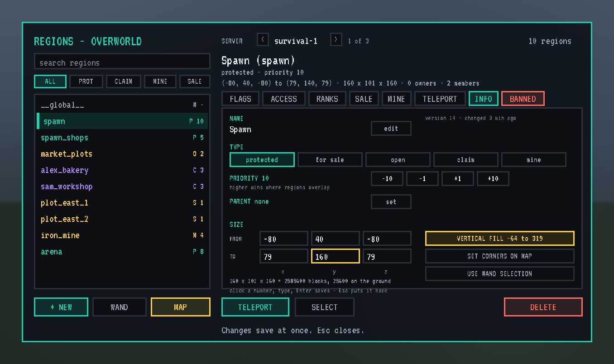Set region type to mine

[534, 160]
